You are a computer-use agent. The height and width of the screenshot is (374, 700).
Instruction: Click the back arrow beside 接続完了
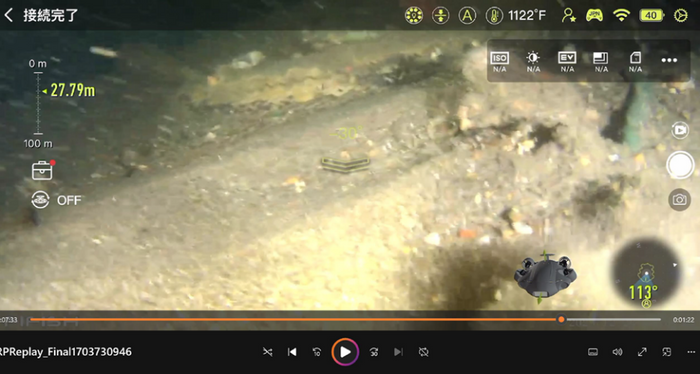click(x=8, y=15)
